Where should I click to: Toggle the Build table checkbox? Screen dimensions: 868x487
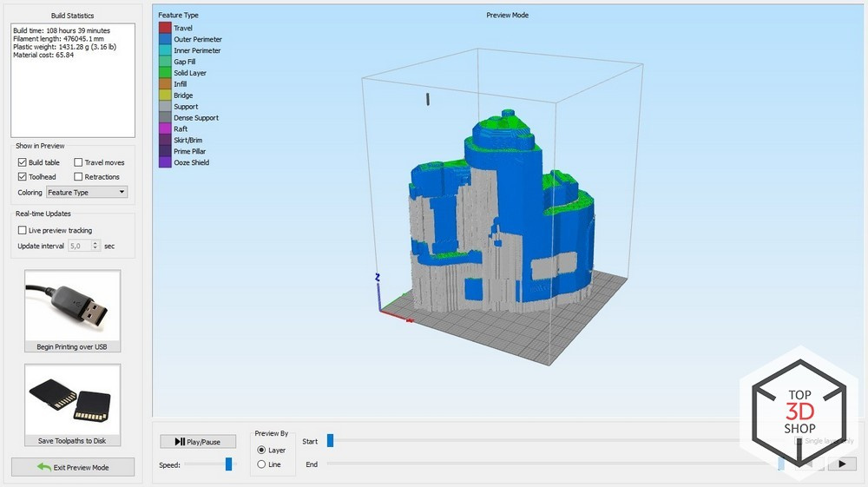pyautogui.click(x=23, y=162)
